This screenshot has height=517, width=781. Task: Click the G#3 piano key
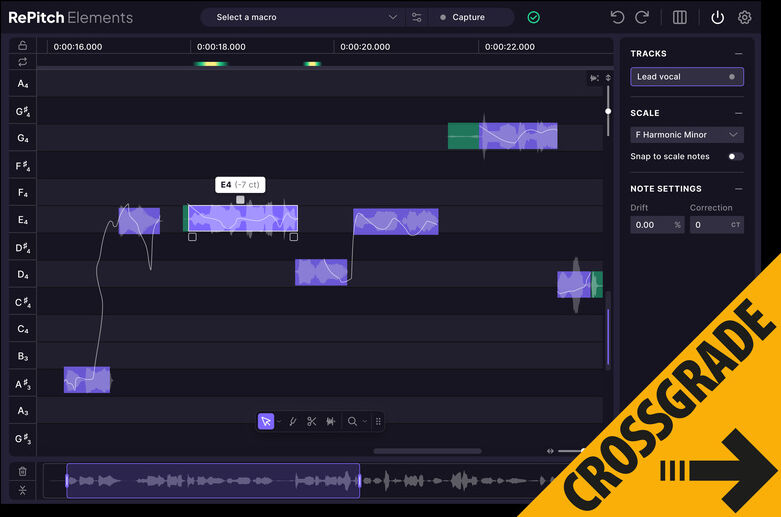pos(22,438)
